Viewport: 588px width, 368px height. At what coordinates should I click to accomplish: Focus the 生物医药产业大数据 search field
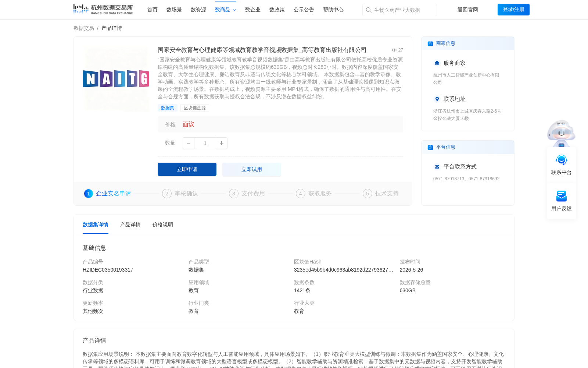click(399, 10)
